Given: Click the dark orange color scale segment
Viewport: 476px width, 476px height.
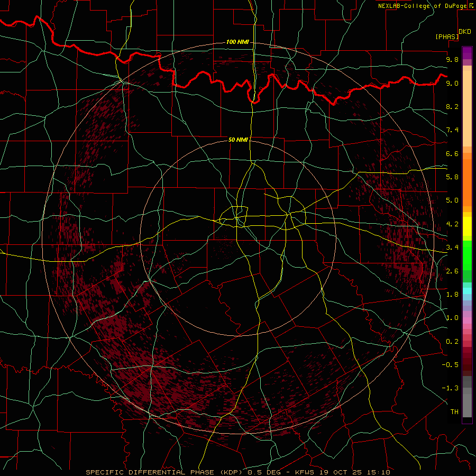Looking at the screenshot, I should point(467,182).
